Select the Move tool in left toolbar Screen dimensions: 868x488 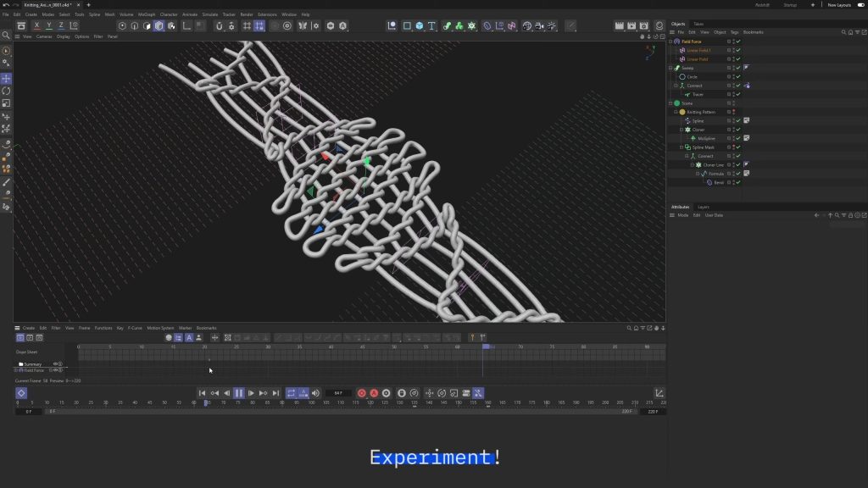coord(6,79)
